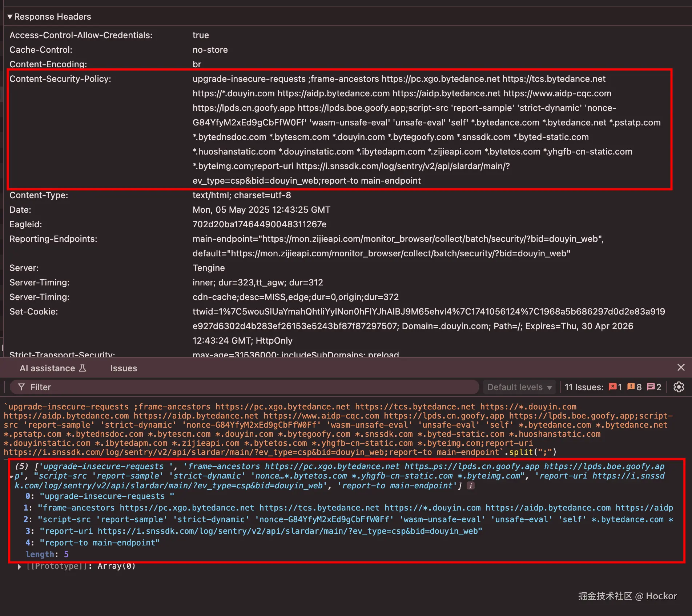Screen dimensions: 692x616
Task: Select the Date header name
Action: [x=20, y=210]
